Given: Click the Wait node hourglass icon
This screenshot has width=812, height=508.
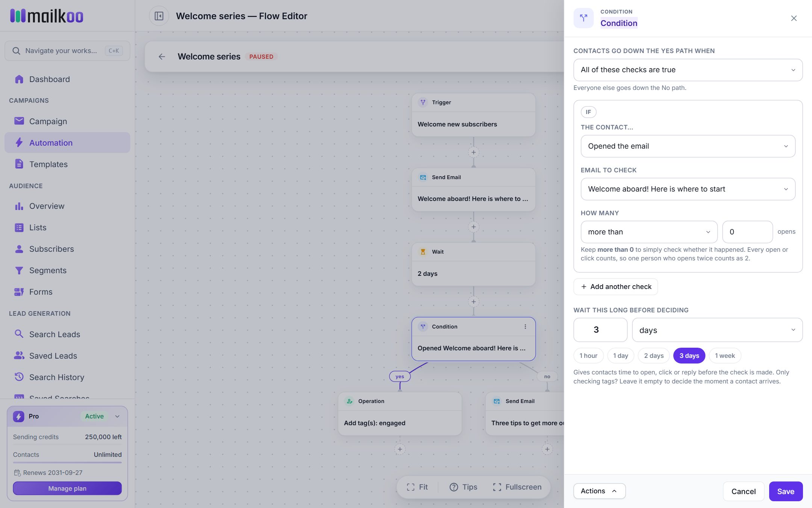Looking at the screenshot, I should pyautogui.click(x=423, y=252).
